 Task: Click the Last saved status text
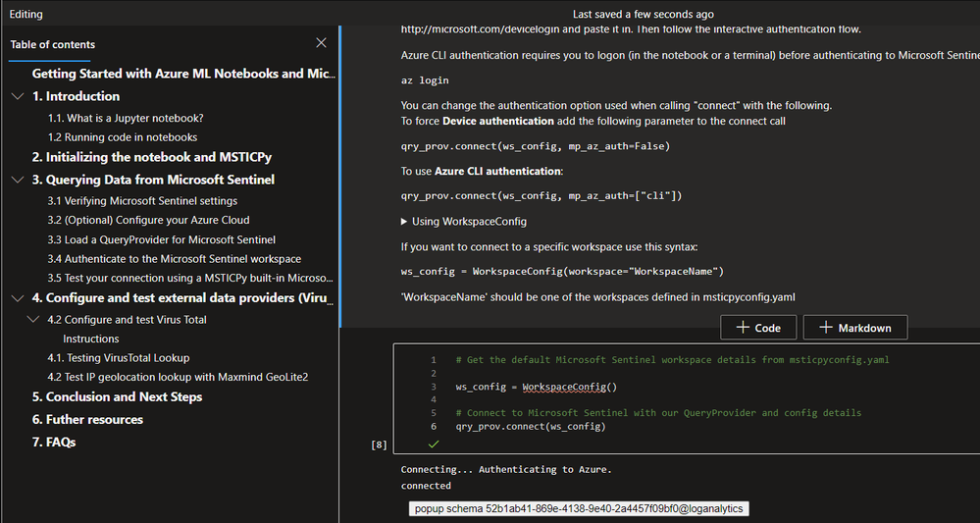point(644,14)
